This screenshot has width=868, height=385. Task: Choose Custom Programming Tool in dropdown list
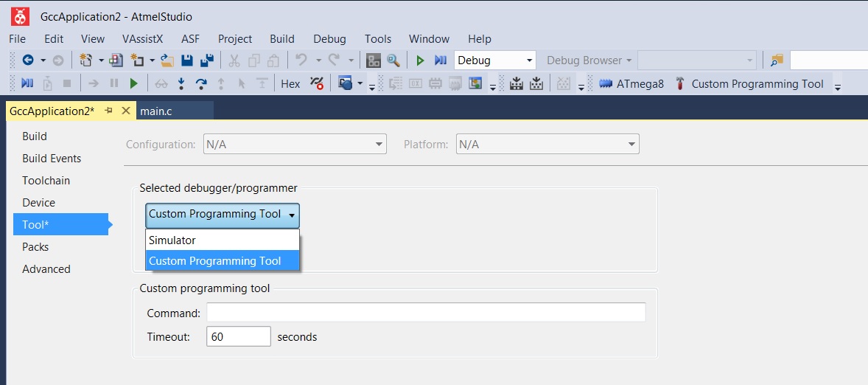click(223, 261)
